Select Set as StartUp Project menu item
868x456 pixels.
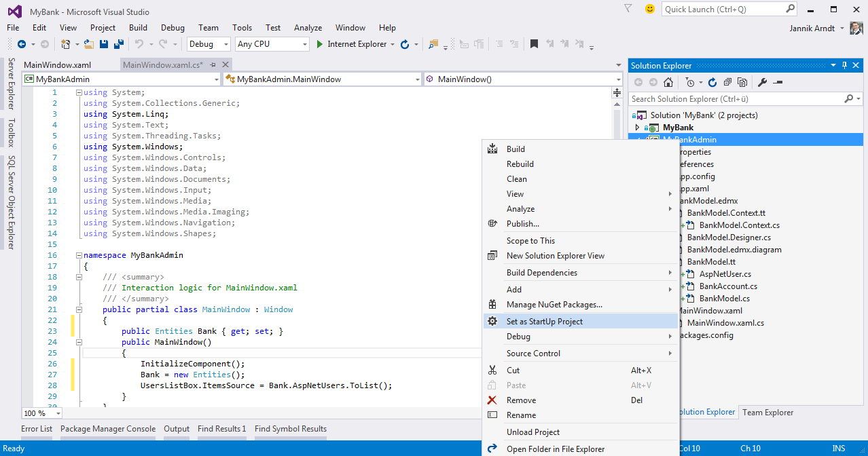coord(581,322)
